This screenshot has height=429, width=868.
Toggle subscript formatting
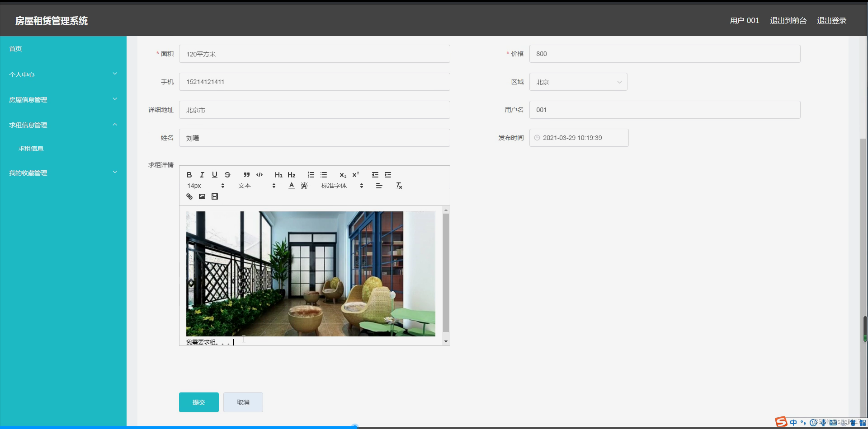point(343,175)
